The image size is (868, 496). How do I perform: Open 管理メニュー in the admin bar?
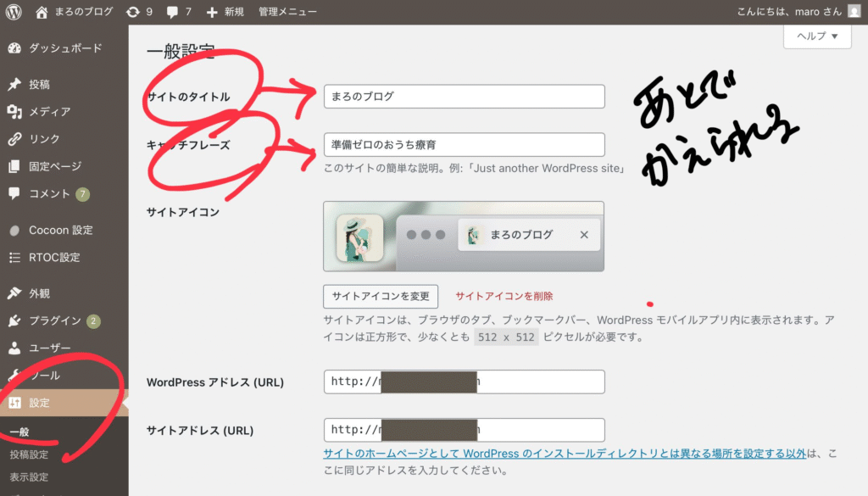tap(287, 12)
